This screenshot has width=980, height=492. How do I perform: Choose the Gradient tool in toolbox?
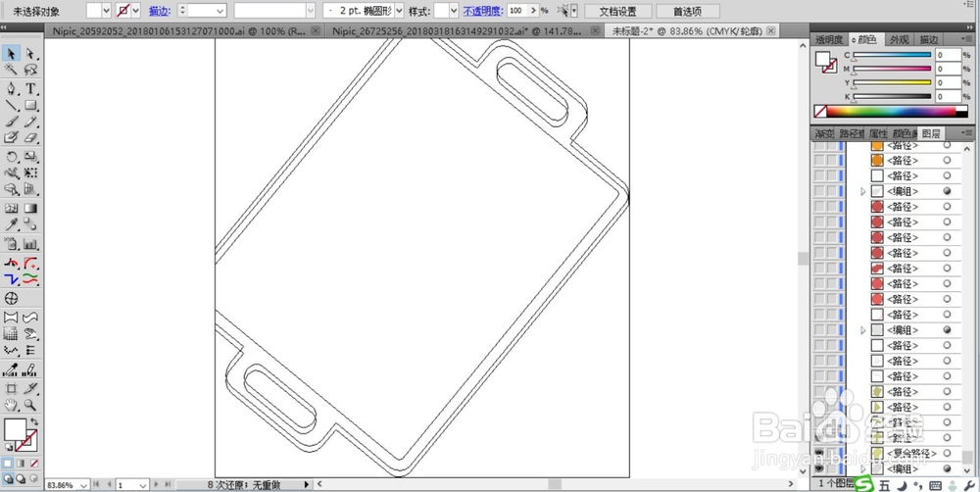(30, 208)
